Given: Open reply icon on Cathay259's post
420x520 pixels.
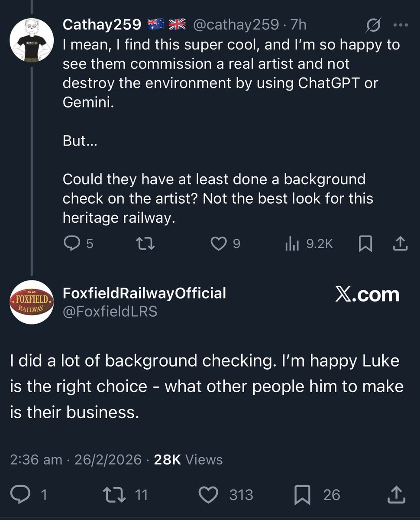Looking at the screenshot, I should tap(70, 244).
